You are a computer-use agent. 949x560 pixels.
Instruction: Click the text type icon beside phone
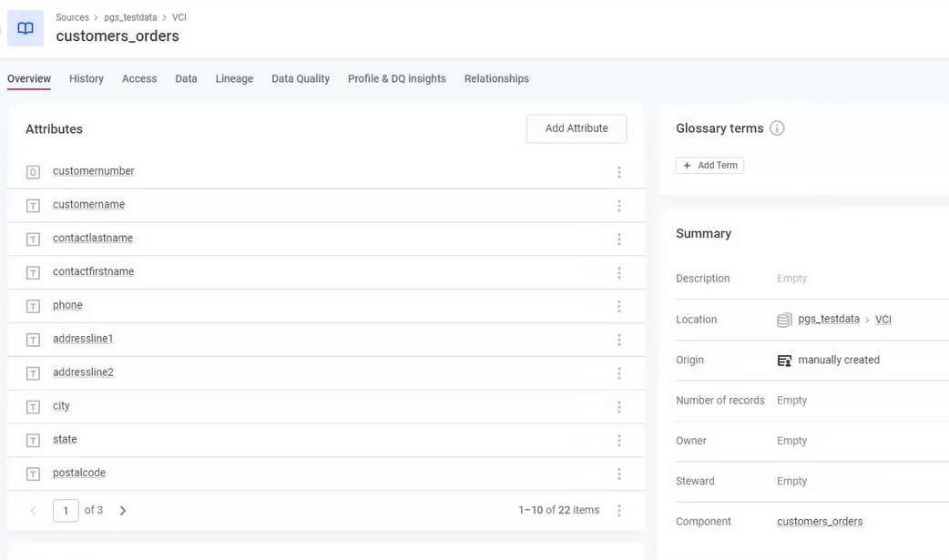pos(33,306)
